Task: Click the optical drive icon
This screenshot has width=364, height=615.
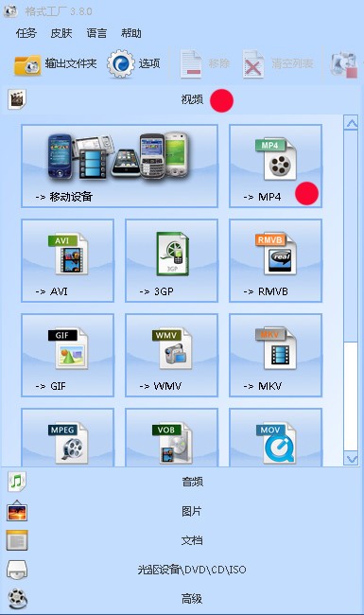Action: pos(17,570)
